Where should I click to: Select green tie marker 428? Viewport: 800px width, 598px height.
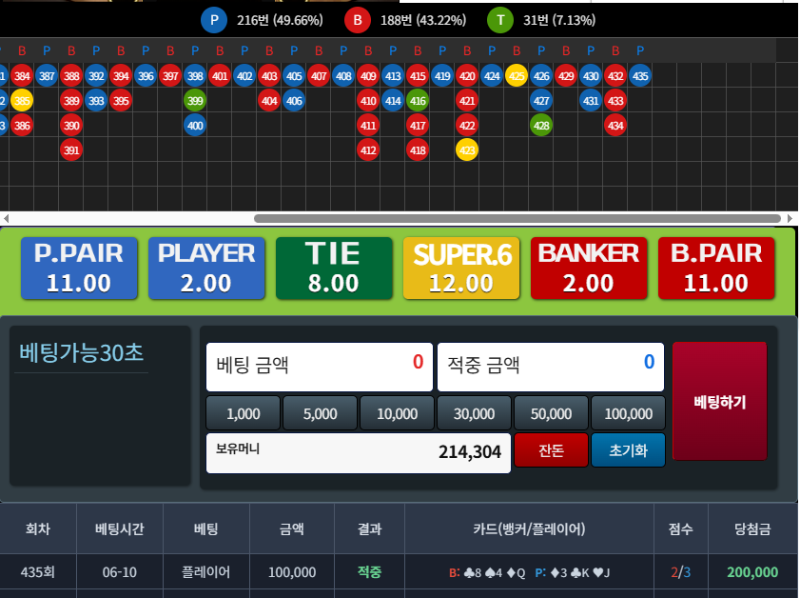[x=541, y=126]
